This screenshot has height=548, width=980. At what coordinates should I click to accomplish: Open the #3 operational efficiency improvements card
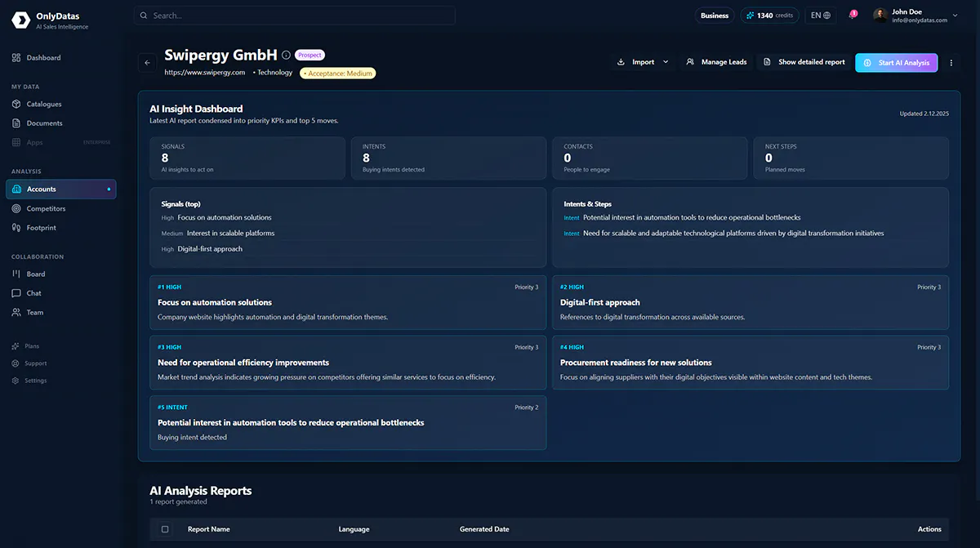coord(348,363)
